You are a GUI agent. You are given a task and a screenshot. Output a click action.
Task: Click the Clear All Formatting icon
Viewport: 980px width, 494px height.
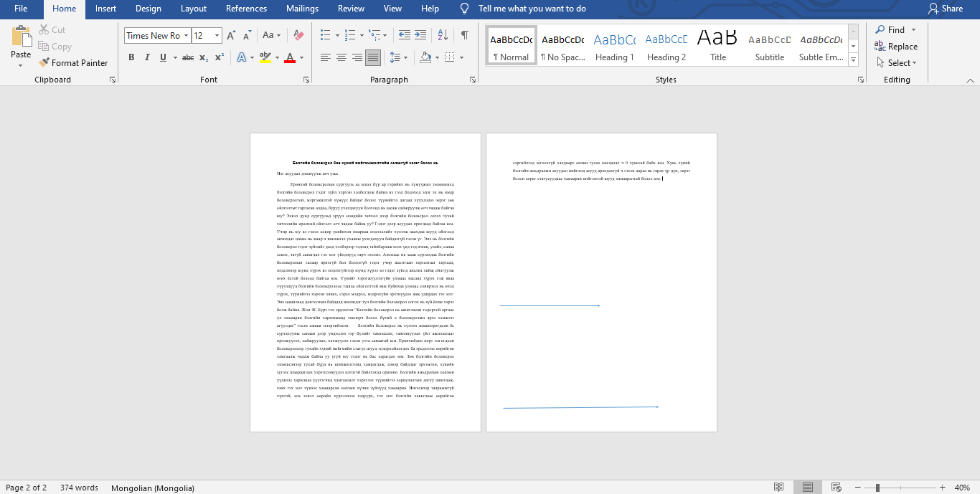[x=299, y=35]
